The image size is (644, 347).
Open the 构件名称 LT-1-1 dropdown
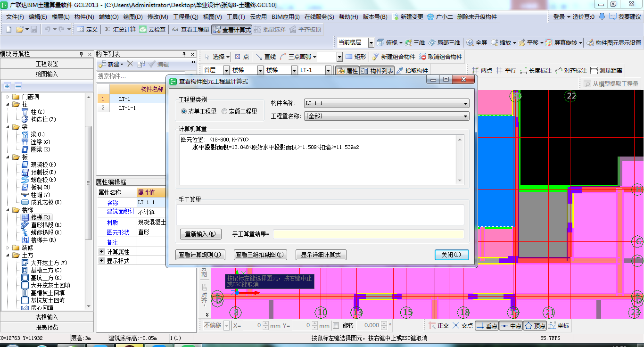(386, 103)
